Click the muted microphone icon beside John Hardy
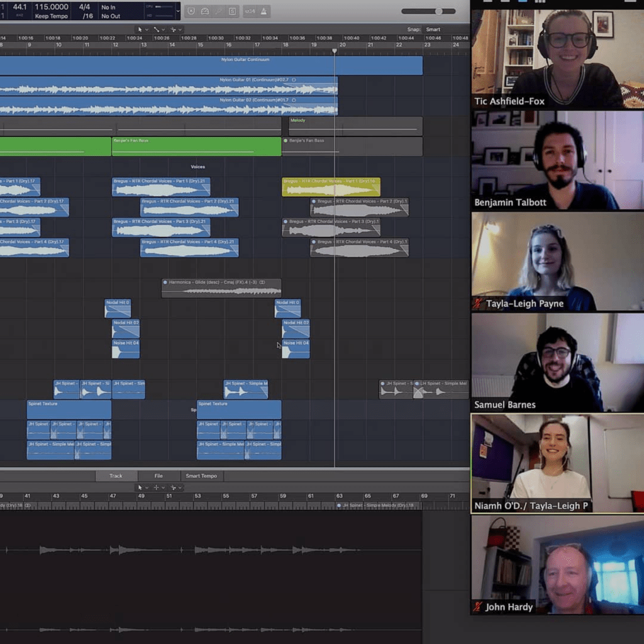 (478, 607)
